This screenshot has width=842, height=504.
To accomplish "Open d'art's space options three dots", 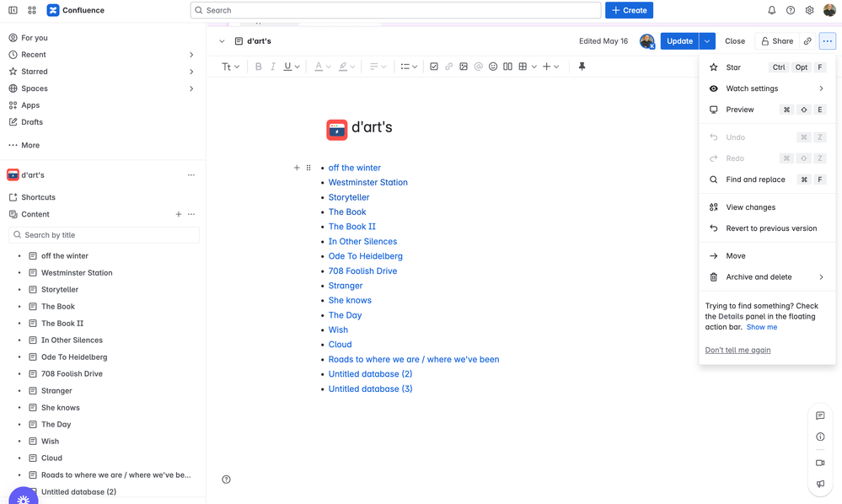I will [x=191, y=175].
